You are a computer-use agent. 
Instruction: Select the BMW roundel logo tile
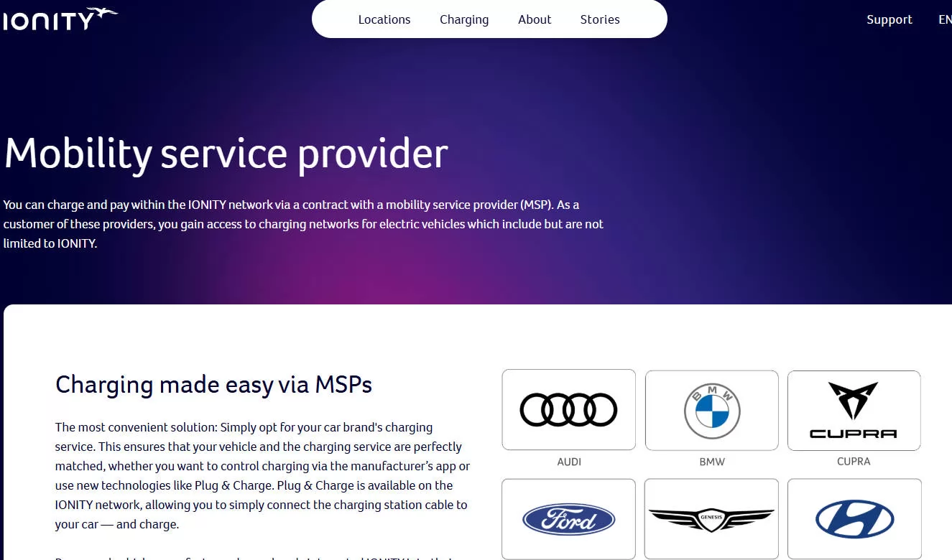click(711, 411)
